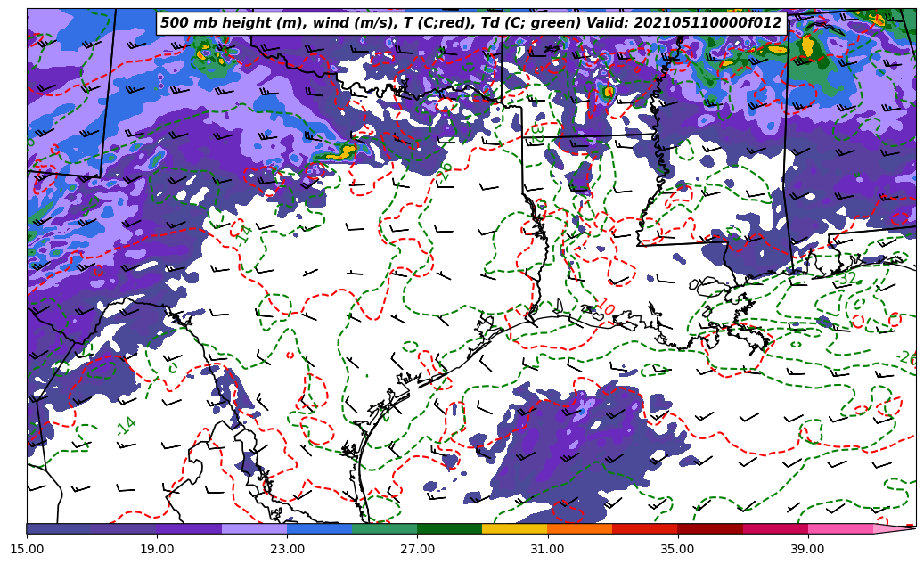Click the 39.00 colorbar tick label
This screenshot has width=924, height=564.
click(807, 549)
